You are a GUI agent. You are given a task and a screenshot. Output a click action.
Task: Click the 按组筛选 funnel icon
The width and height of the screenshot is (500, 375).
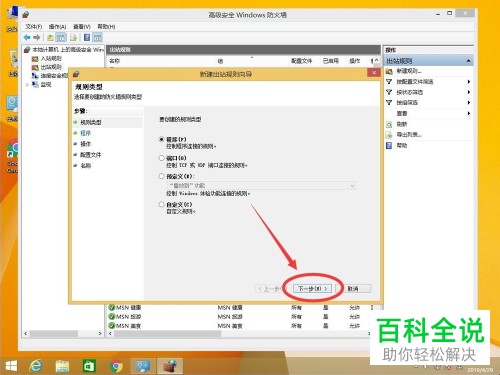tap(389, 103)
